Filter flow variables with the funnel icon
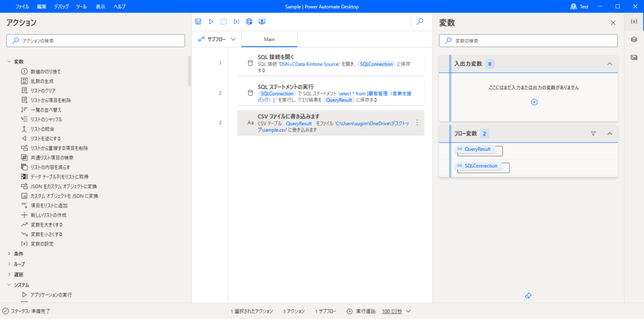This screenshot has height=319, width=644. (594, 134)
